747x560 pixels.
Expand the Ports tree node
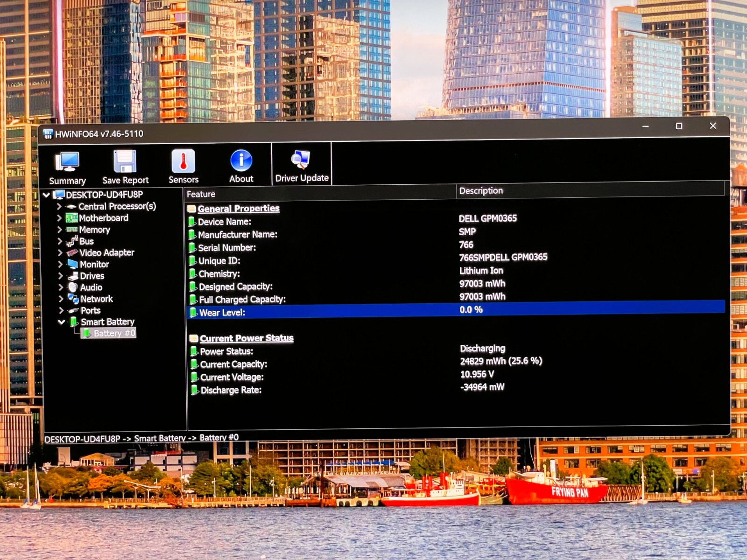[61, 310]
